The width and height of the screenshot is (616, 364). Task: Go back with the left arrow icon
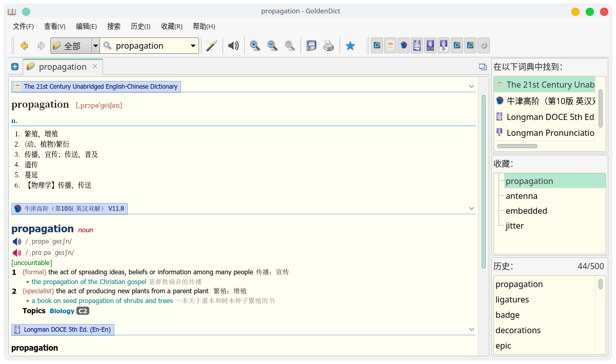coord(24,46)
